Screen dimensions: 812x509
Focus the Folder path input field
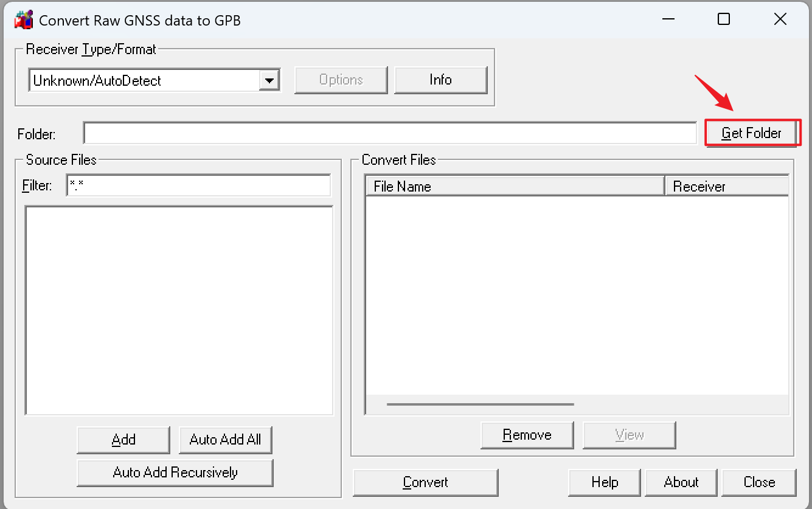pos(390,133)
